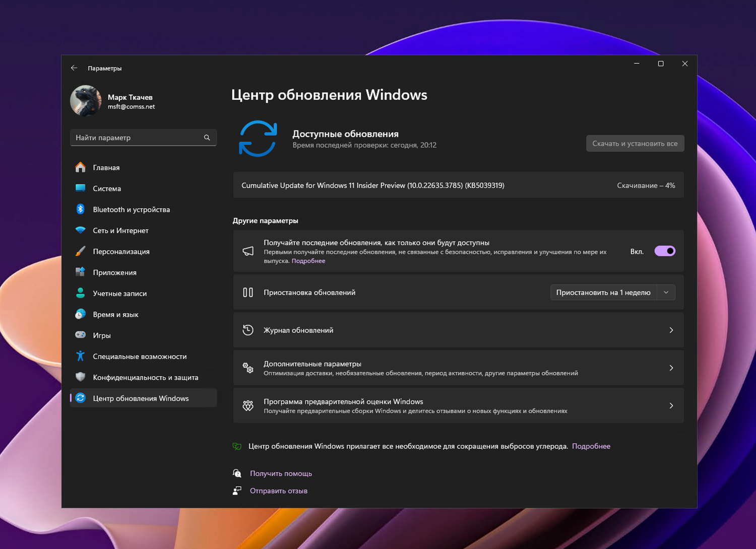Click the last check time text
Image resolution: width=756 pixels, height=549 pixels.
click(x=364, y=145)
